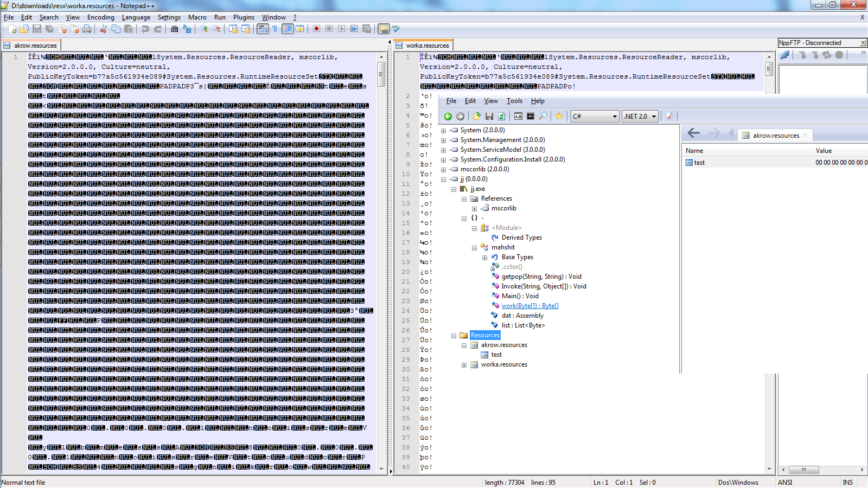Expand the mscorlib (2.0.0.0) assembly node
The height and width of the screenshot is (488, 868).
pyautogui.click(x=443, y=170)
